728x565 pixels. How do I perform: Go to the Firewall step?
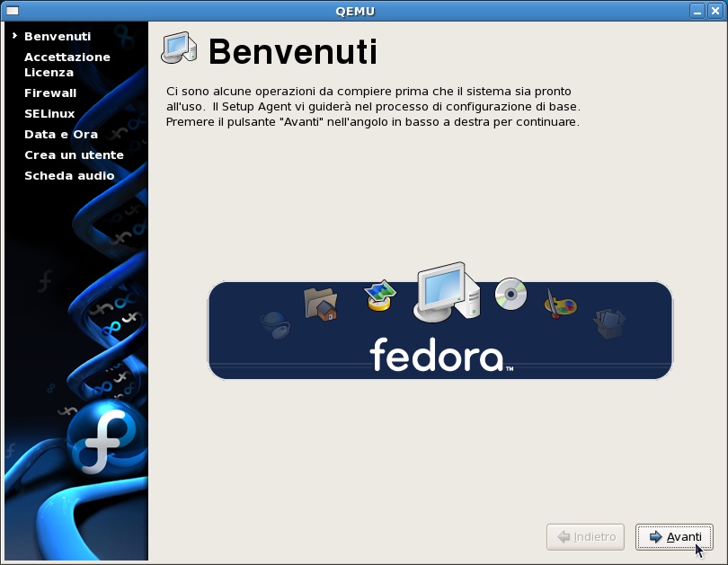(50, 93)
